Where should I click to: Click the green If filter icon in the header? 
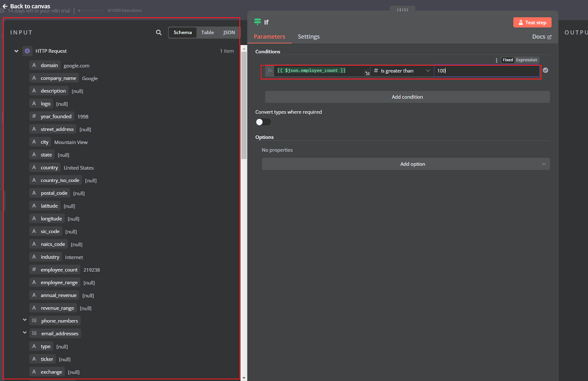[258, 22]
